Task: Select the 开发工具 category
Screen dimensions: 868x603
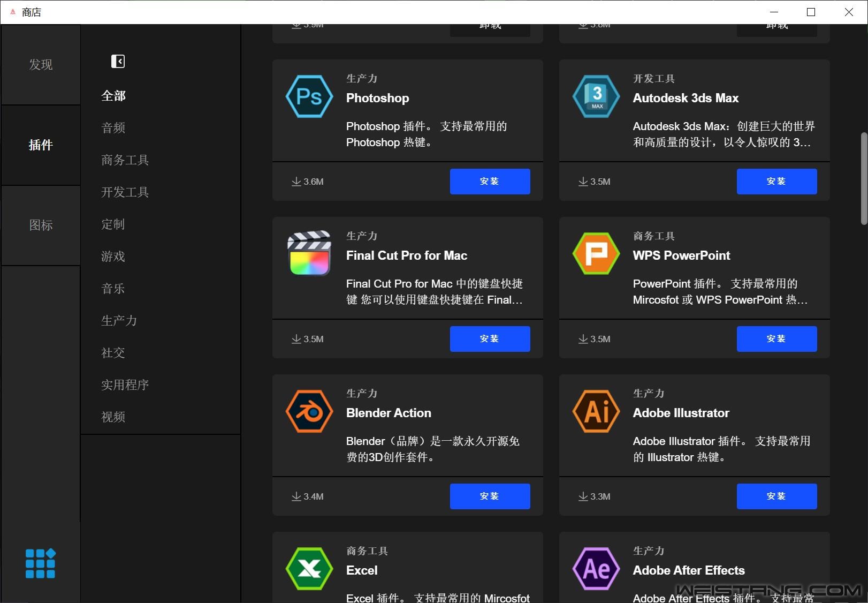Action: click(x=125, y=192)
